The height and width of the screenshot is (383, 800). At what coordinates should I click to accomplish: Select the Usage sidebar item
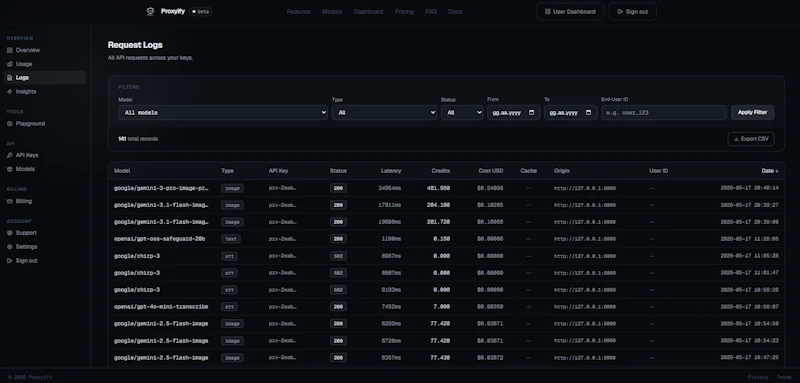coord(44,64)
